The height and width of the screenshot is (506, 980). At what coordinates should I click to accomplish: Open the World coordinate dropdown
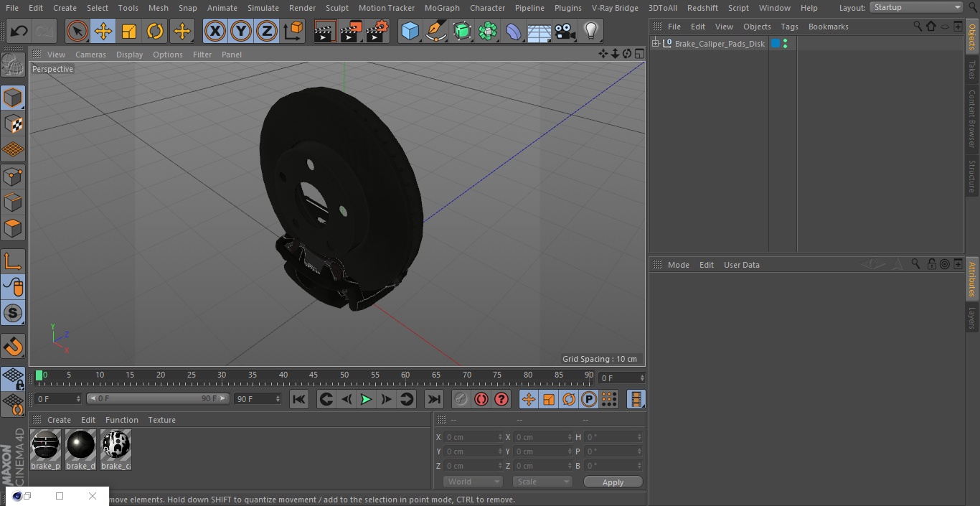click(473, 482)
